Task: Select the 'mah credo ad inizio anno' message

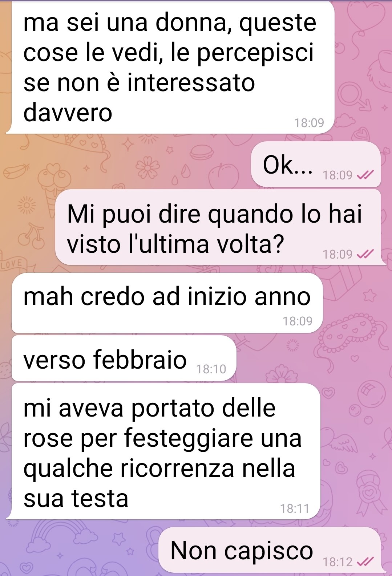Action: 167,303
